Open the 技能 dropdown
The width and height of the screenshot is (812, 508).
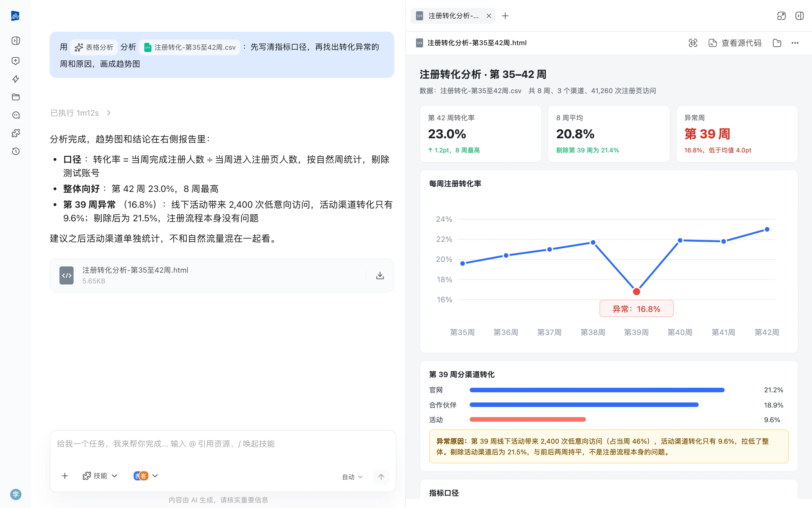tap(100, 476)
